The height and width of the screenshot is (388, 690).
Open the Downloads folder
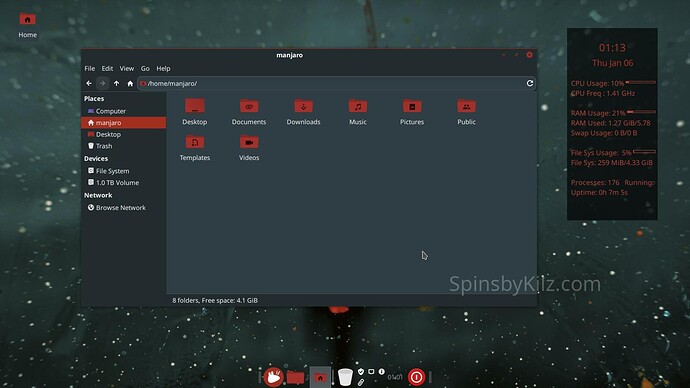click(304, 112)
